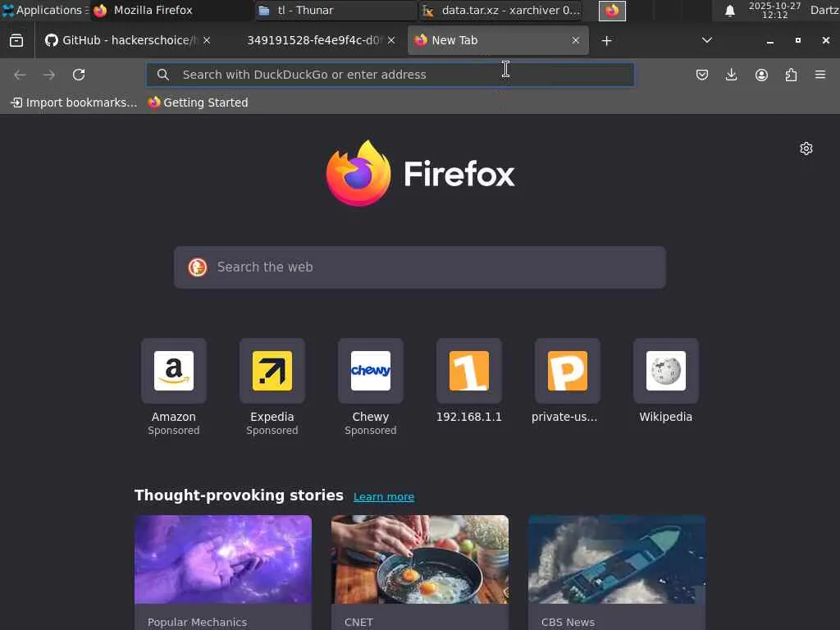The height and width of the screenshot is (630, 840).
Task: Go back with the back arrow
Action: 20,75
